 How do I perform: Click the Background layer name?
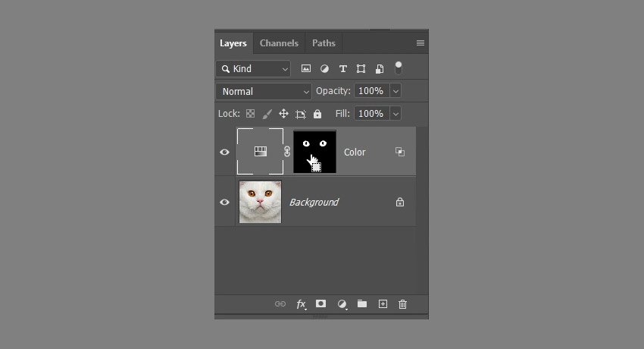(314, 203)
